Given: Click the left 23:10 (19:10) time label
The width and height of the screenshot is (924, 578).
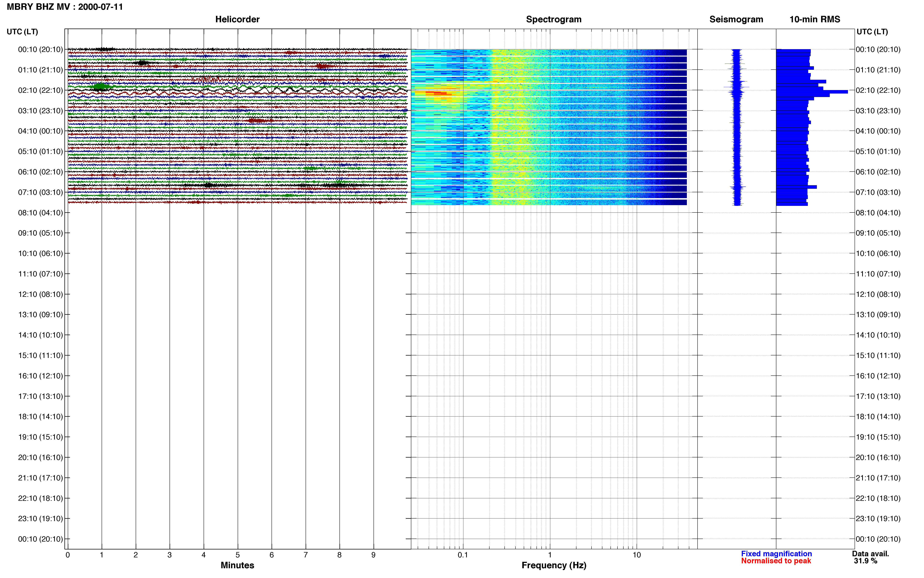Looking at the screenshot, I should [x=40, y=519].
